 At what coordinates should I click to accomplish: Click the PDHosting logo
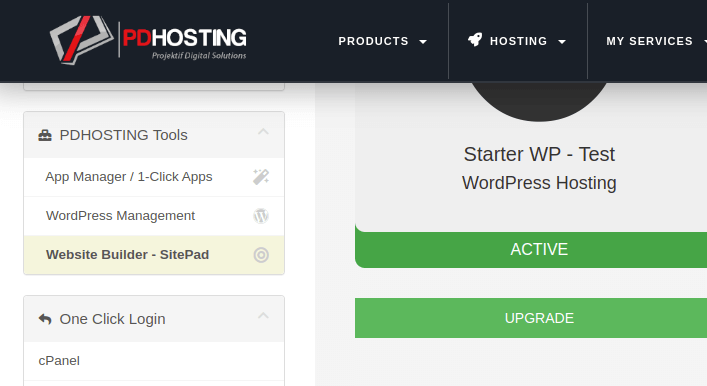click(x=148, y=40)
